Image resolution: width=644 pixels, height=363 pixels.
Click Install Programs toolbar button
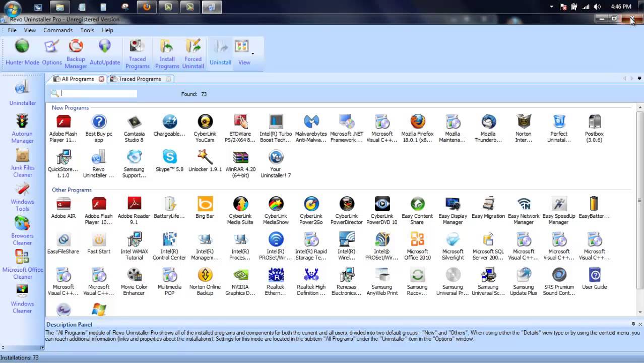pos(167,54)
